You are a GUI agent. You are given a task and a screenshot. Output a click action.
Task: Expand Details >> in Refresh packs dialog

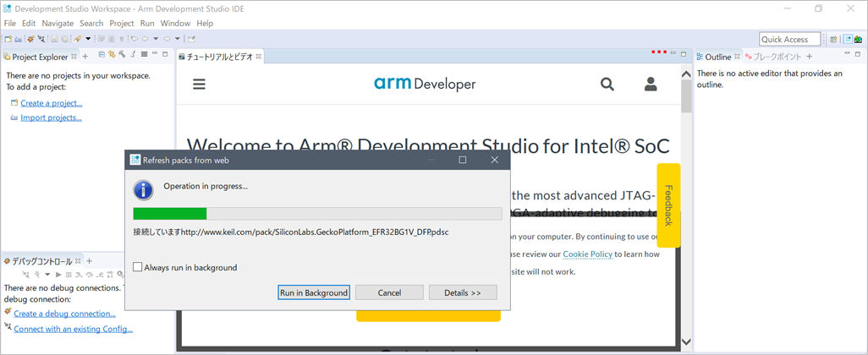coord(463,292)
